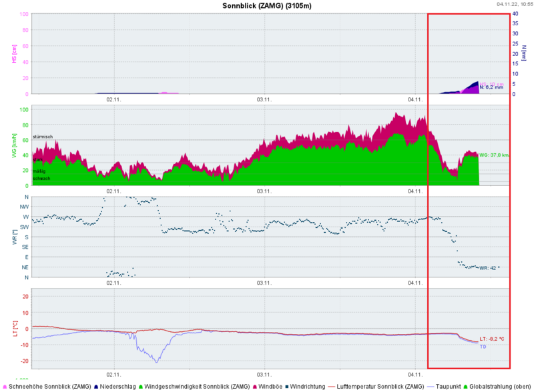Click the mäßig wind strength label
The height and width of the screenshot is (392, 534).
click(x=39, y=171)
